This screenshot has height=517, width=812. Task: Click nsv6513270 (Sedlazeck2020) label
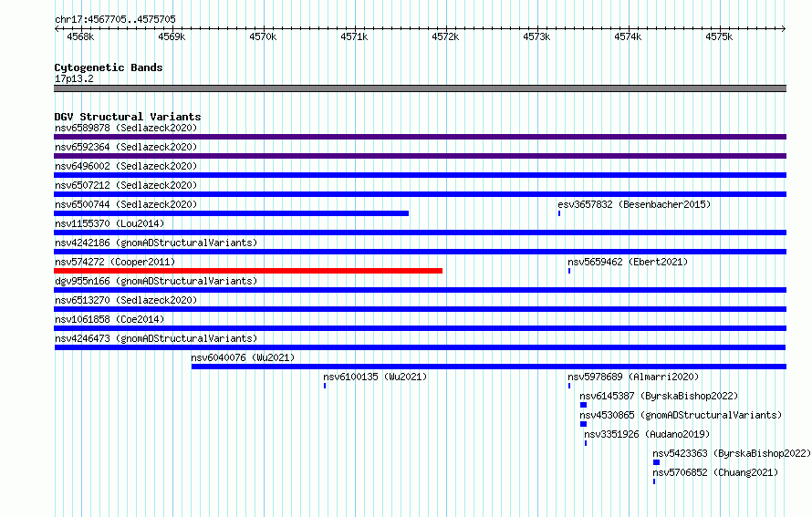[126, 300]
